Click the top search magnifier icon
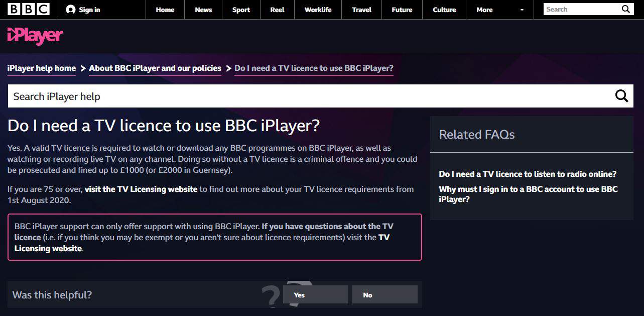Screen dimensions: 644x316 625,9
